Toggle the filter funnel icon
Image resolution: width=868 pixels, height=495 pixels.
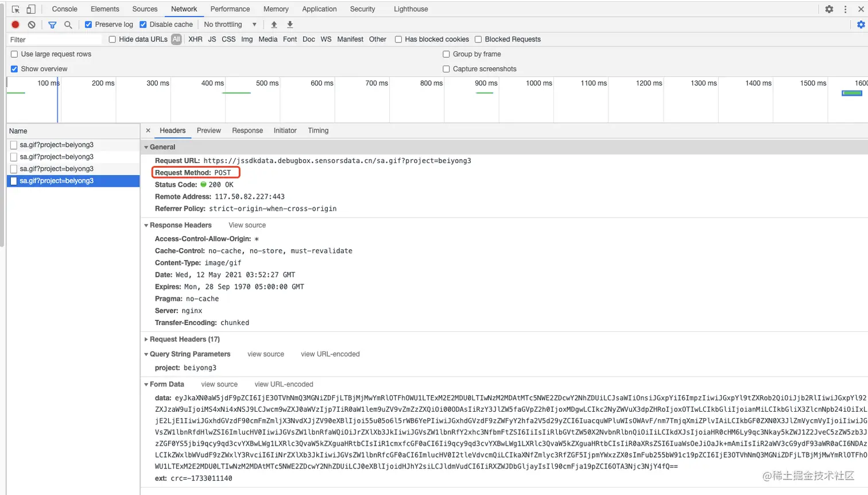click(x=52, y=25)
